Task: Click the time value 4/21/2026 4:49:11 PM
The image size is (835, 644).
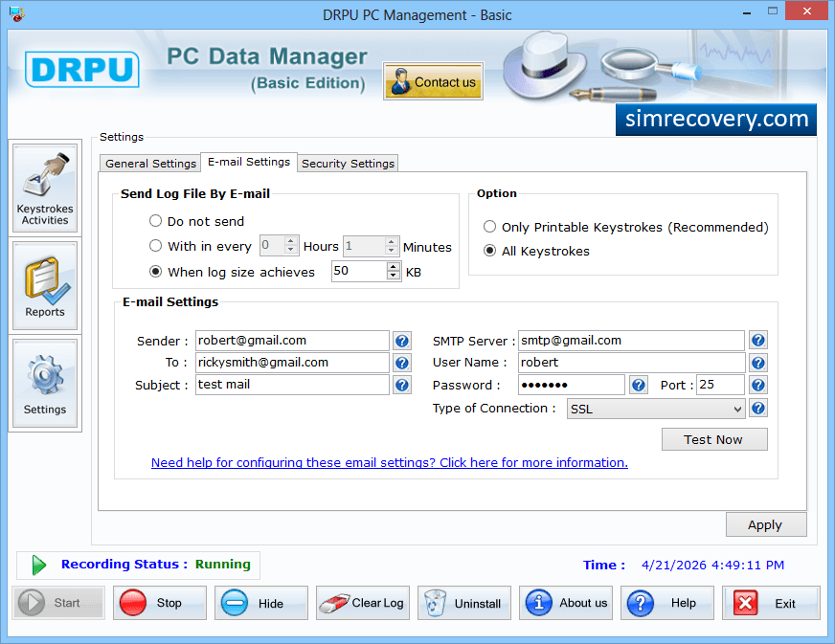Action: [712, 565]
